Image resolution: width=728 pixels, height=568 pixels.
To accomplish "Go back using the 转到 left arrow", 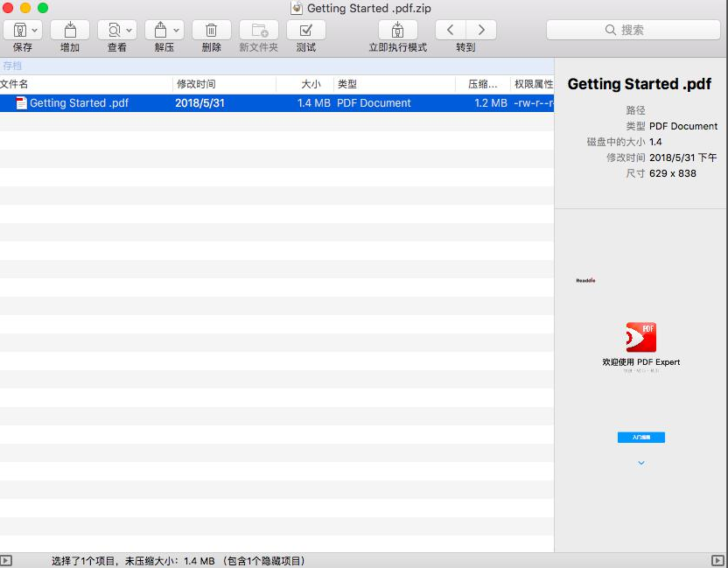I will (x=450, y=30).
